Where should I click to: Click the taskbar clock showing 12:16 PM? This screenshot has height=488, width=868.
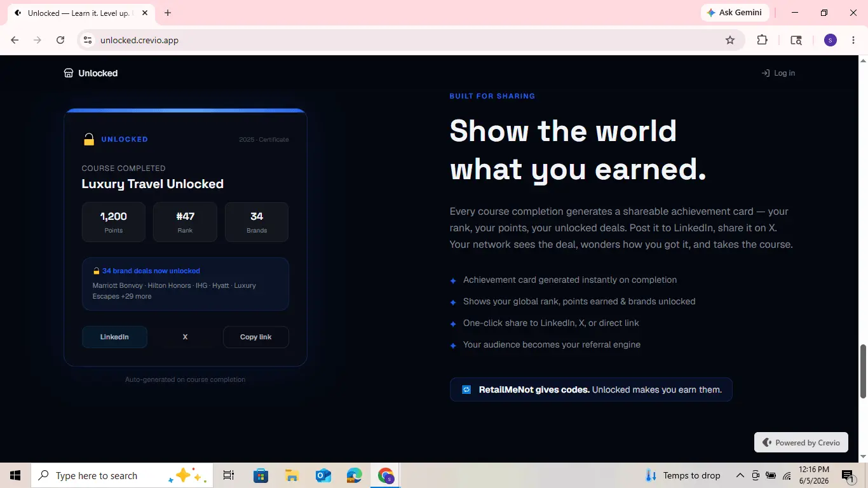(815, 475)
